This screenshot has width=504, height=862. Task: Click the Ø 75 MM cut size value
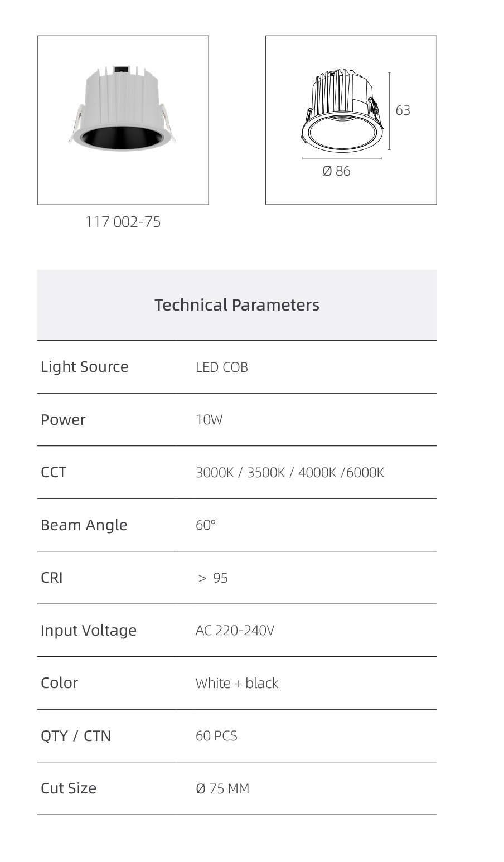pos(222,789)
